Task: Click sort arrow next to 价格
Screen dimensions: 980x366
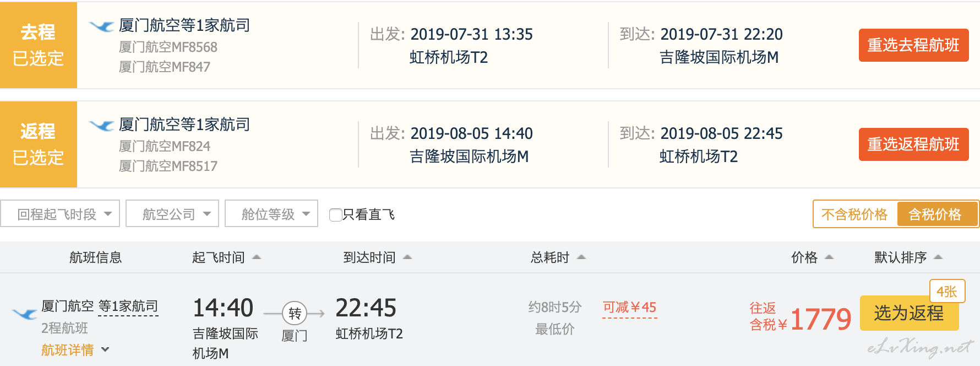Action: point(829,257)
